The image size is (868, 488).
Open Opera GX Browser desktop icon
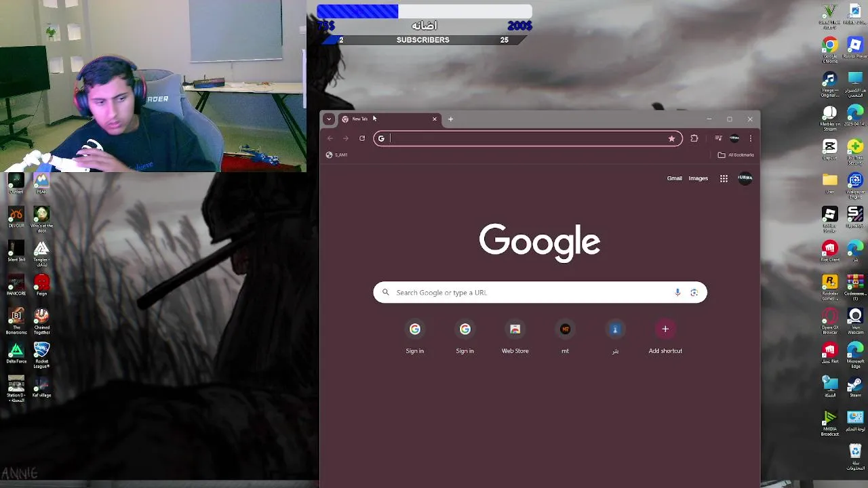click(x=830, y=321)
